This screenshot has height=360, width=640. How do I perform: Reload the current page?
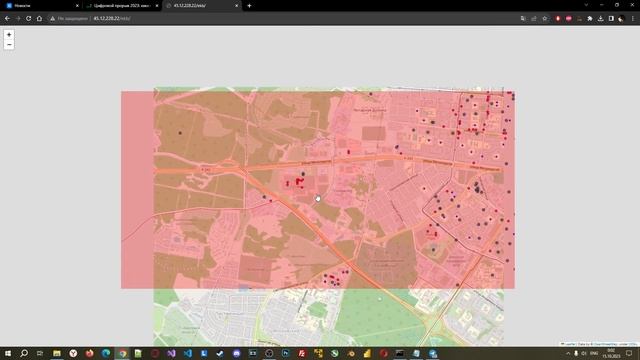(29, 18)
